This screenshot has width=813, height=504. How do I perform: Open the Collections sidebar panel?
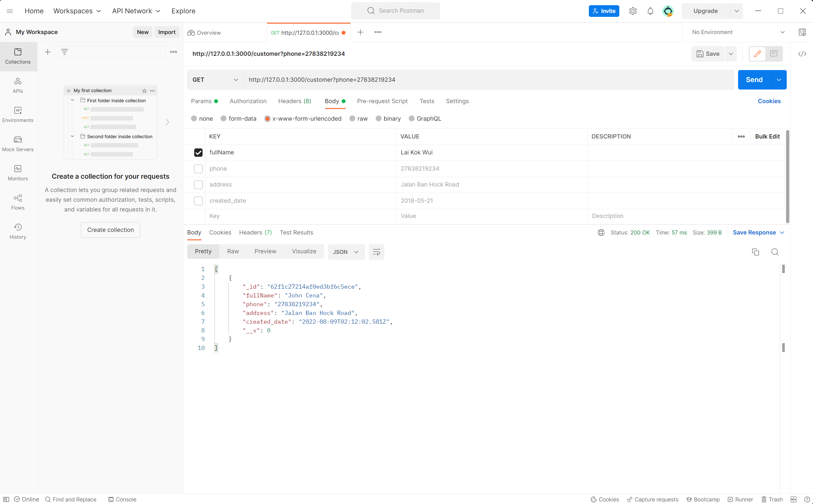point(18,56)
